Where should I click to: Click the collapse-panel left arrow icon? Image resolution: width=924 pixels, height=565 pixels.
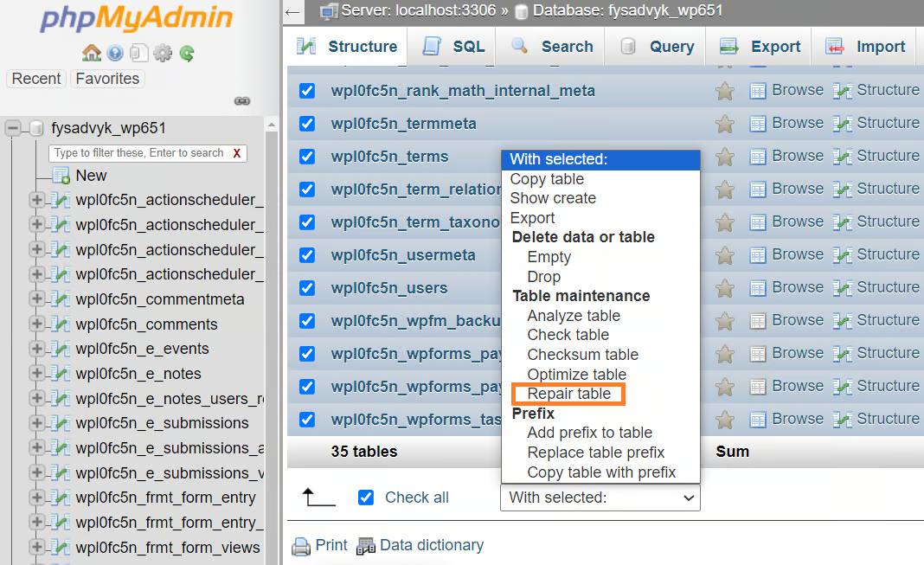292,12
